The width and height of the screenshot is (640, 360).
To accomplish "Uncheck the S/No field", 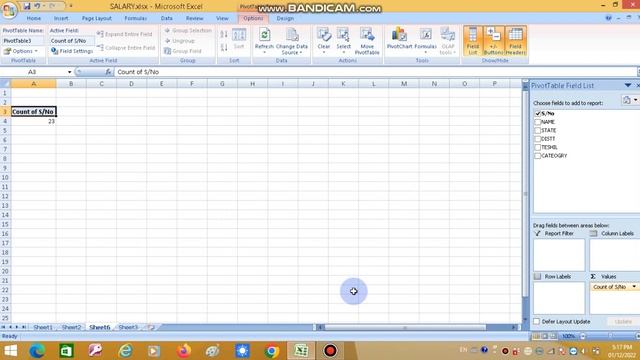I will pyautogui.click(x=538, y=113).
